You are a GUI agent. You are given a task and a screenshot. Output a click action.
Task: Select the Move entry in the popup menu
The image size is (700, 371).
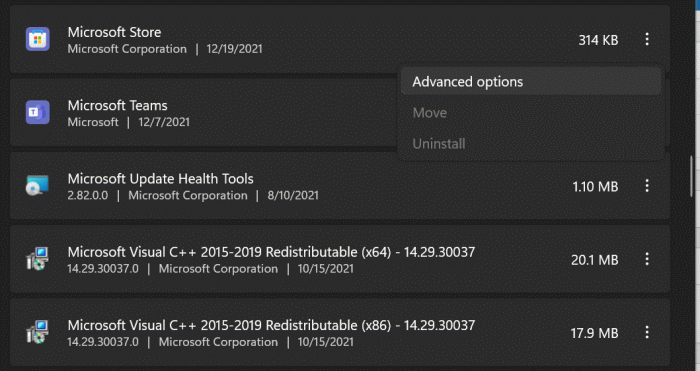click(x=531, y=113)
